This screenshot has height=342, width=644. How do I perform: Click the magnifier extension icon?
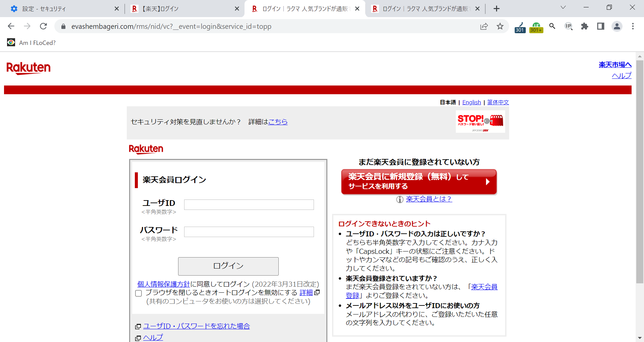point(552,26)
